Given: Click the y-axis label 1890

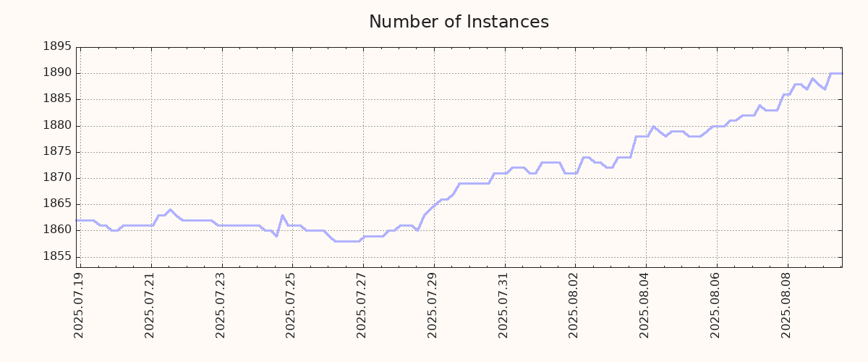Looking at the screenshot, I should (x=57, y=73).
